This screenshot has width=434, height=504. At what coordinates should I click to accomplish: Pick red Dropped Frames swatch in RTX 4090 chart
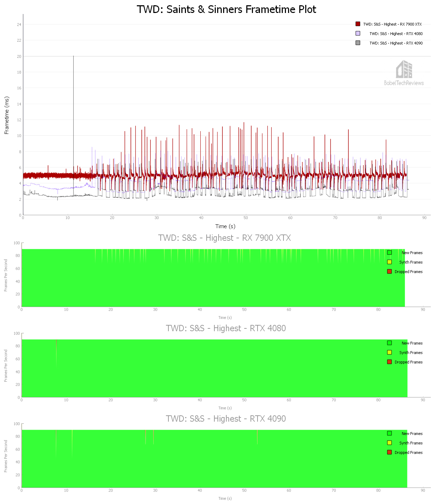(x=389, y=452)
